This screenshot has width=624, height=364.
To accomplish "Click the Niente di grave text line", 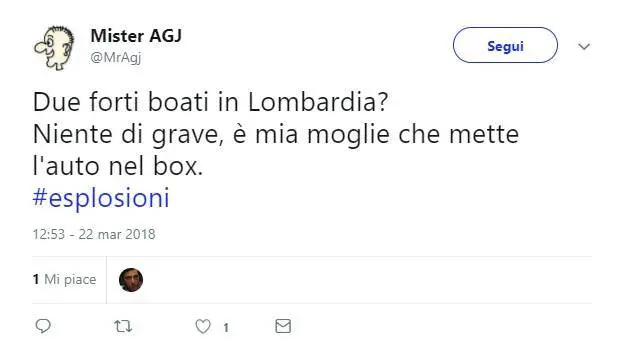I will (x=276, y=134).
